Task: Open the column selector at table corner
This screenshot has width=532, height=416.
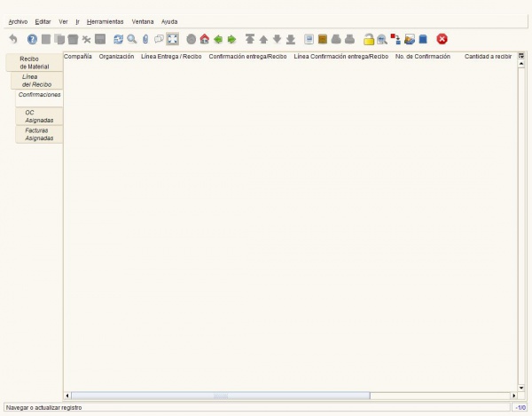Action: tap(521, 56)
